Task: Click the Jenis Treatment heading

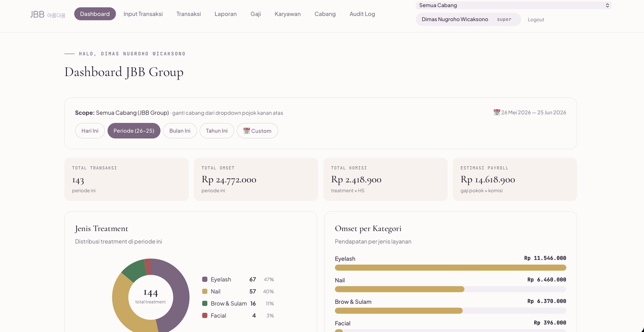Action: [x=101, y=229]
